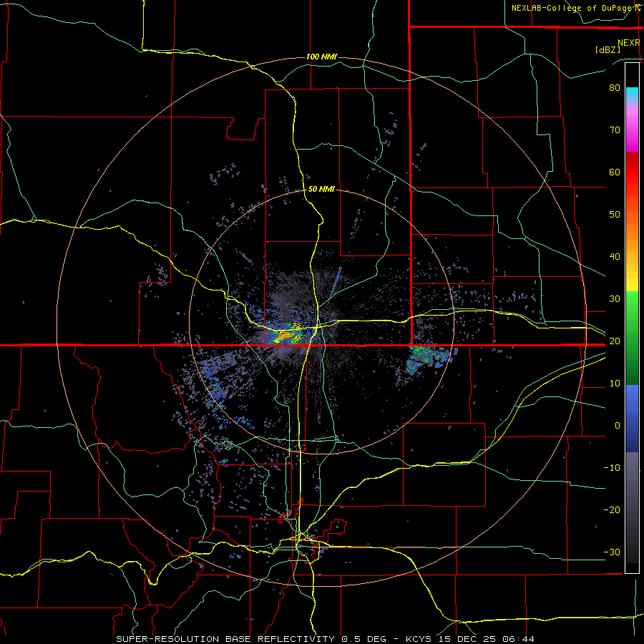Click the 100 NMI range ring label
The image size is (644, 644).
pyautogui.click(x=321, y=57)
